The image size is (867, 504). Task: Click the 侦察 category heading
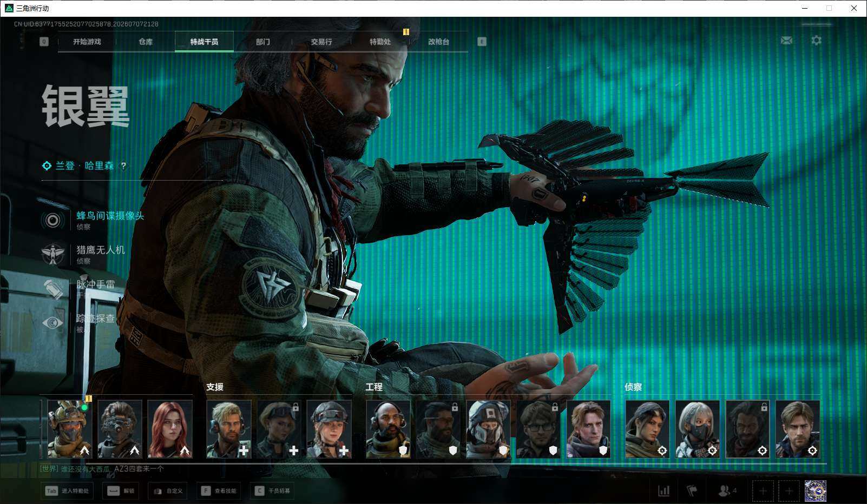pyautogui.click(x=633, y=387)
